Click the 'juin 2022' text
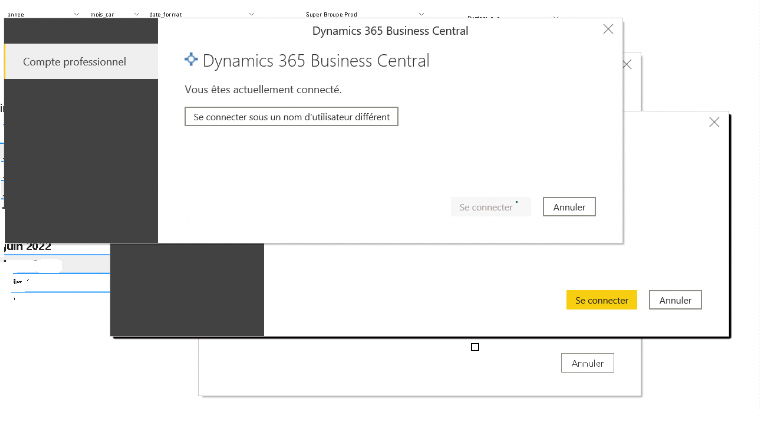760x426 pixels. point(28,246)
